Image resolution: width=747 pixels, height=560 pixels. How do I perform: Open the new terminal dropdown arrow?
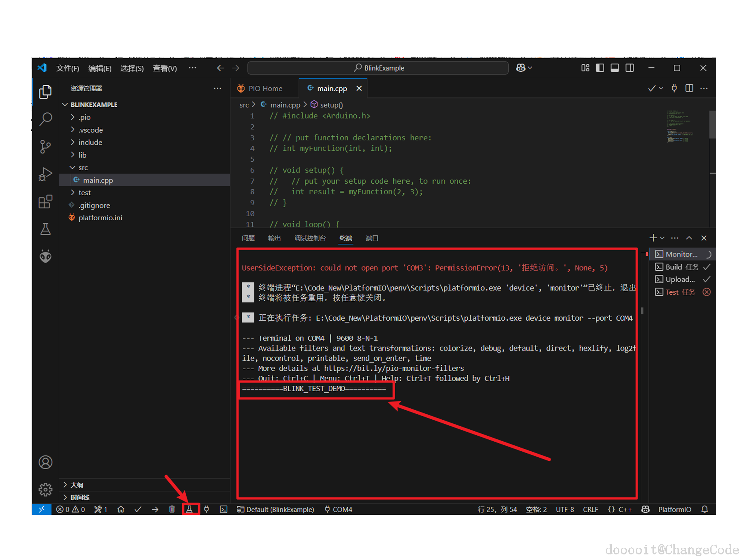tap(662, 238)
